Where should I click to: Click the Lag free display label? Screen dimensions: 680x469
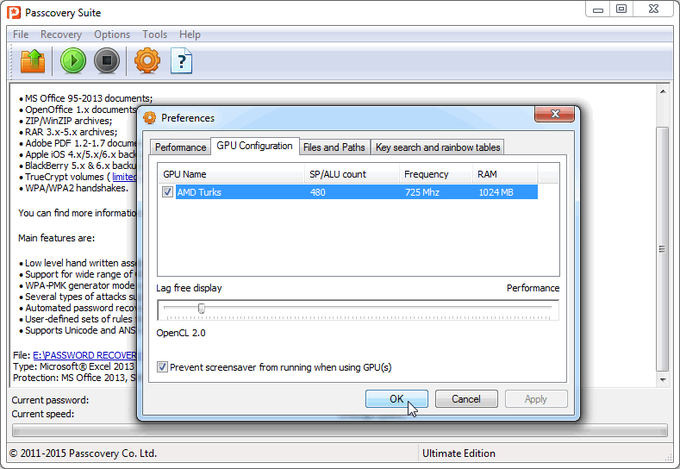click(189, 288)
